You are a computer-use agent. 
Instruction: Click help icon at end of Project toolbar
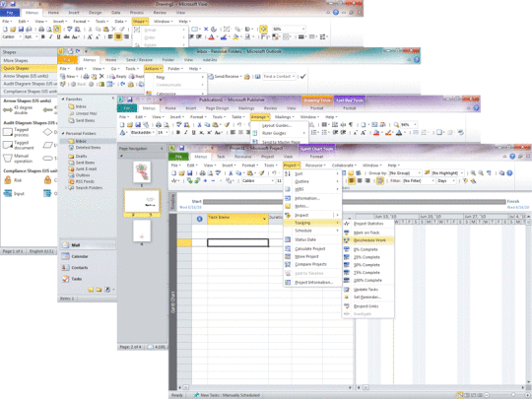[509, 173]
